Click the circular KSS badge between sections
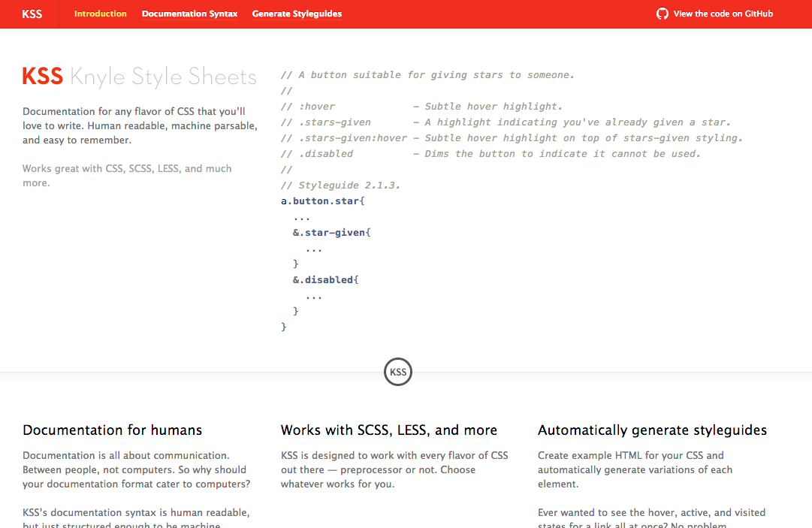Viewport: 812px width, 528px height. click(398, 372)
